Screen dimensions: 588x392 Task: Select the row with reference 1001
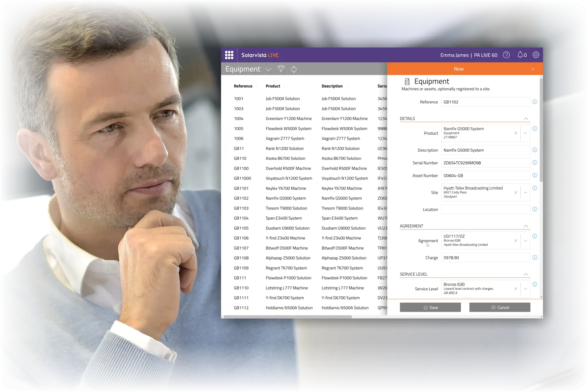tap(304, 99)
